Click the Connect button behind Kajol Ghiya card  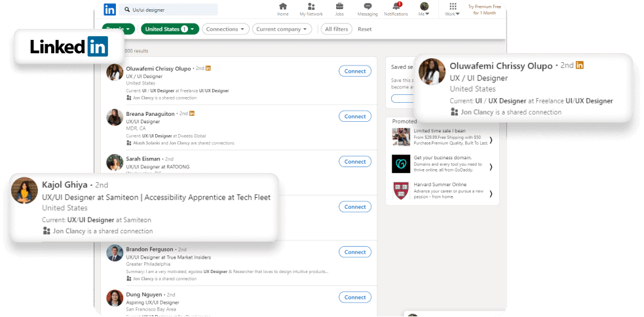coord(355,206)
